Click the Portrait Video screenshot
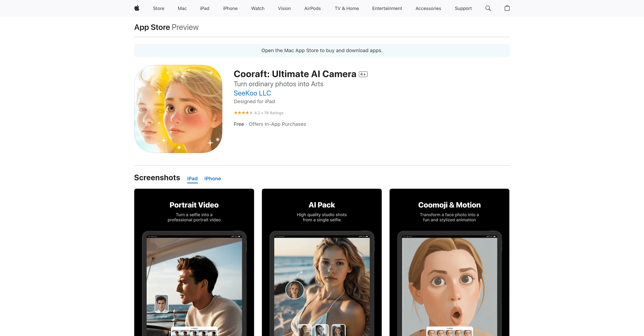Image resolution: width=644 pixels, height=336 pixels. [194, 263]
